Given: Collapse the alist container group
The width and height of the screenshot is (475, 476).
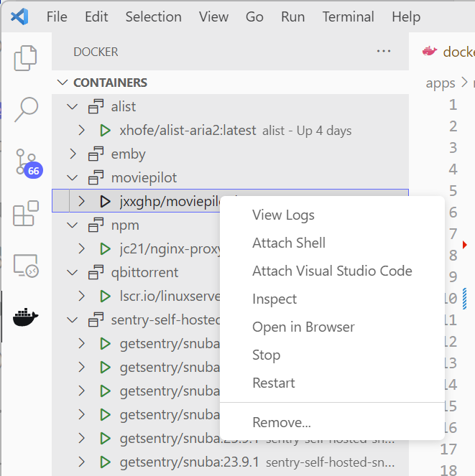Looking at the screenshot, I should 72,107.
